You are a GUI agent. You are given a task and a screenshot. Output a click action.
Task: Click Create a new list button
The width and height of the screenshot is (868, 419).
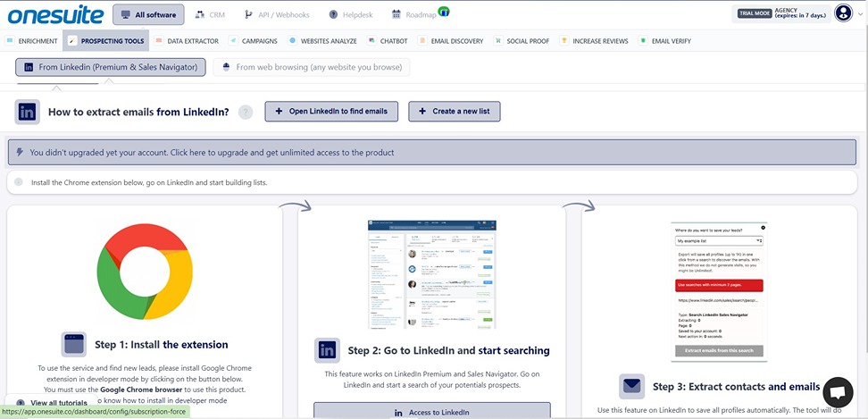click(x=455, y=112)
